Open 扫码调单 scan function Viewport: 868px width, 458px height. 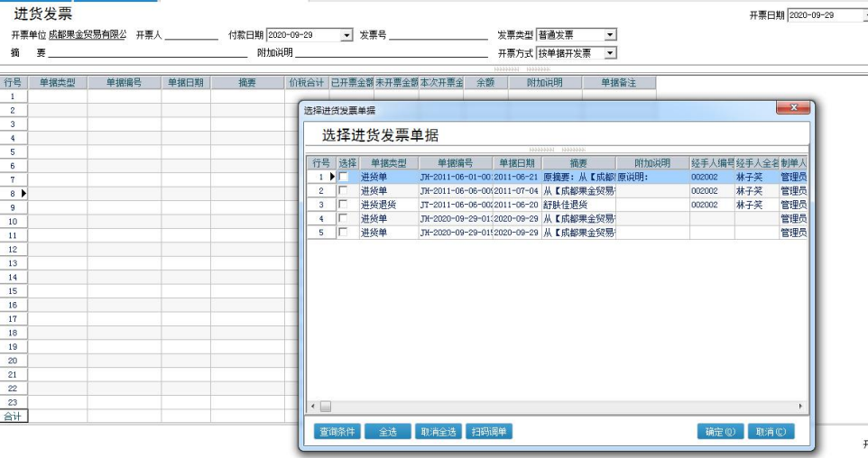(490, 432)
